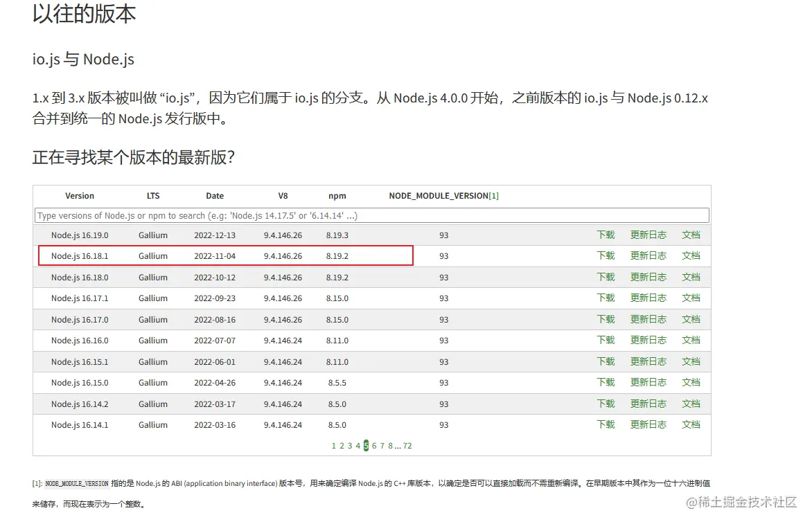Click npm cell 8.5.5
This screenshot has height=524, width=812.
337,383
